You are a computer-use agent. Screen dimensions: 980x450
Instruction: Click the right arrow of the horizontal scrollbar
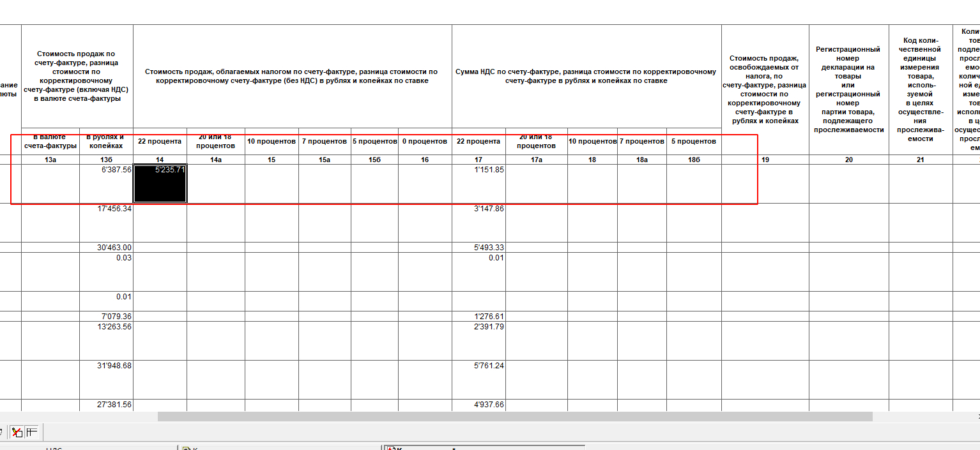click(977, 417)
